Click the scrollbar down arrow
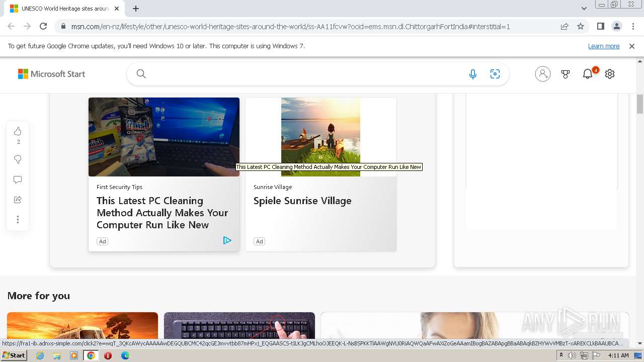Image resolution: width=644 pixels, height=362 pixels. 640,343
